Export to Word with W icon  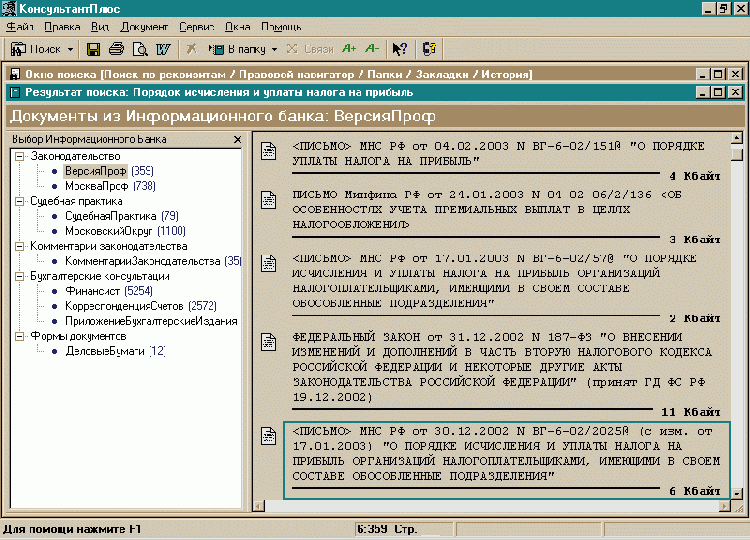163,49
